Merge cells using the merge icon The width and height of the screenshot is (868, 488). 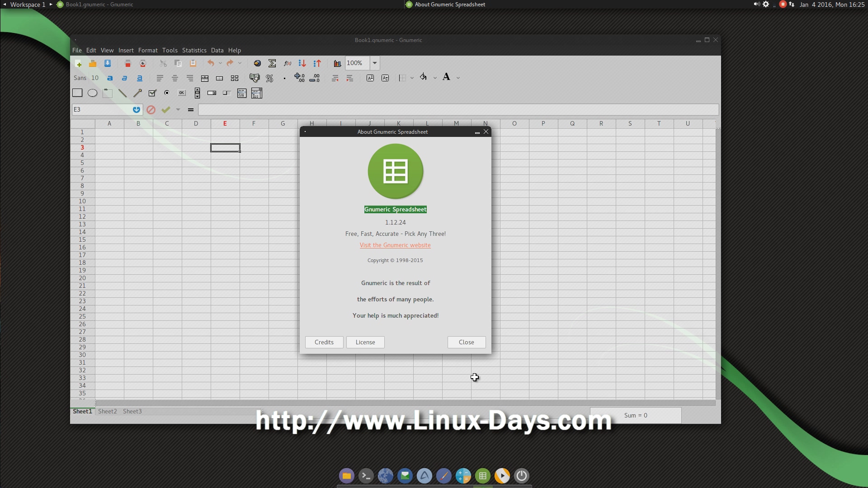220,78
